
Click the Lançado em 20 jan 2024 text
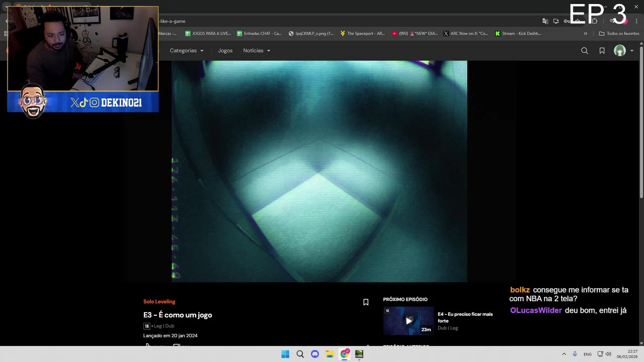click(170, 336)
